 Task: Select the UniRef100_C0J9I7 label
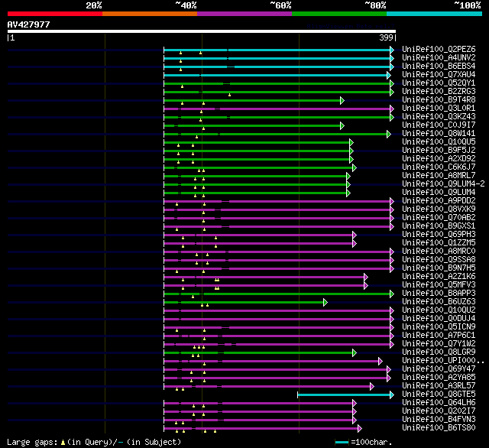(x=439, y=125)
